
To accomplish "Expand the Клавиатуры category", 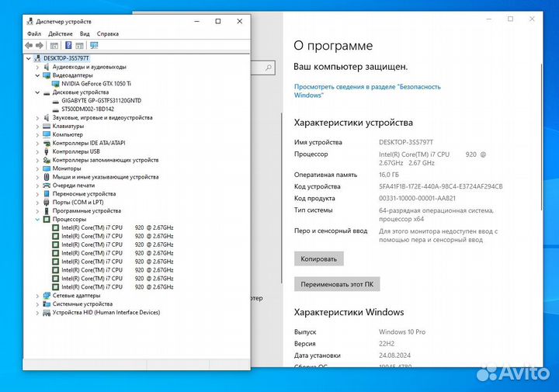I will [37, 127].
